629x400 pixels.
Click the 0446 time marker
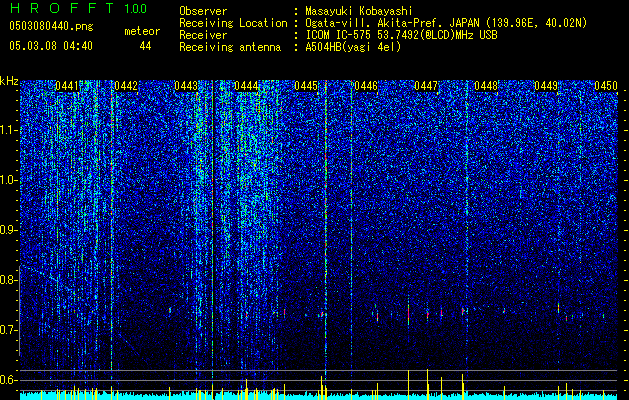tap(366, 86)
